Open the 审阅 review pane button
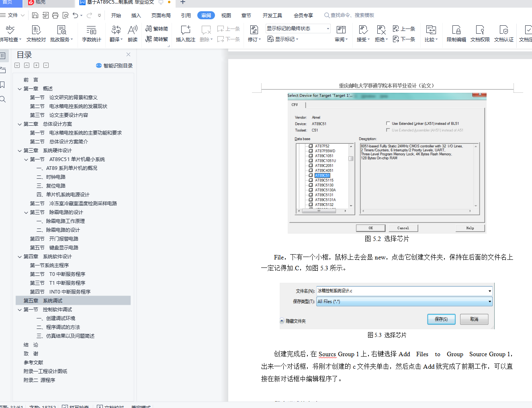This screenshot has height=408, width=532. [x=341, y=34]
